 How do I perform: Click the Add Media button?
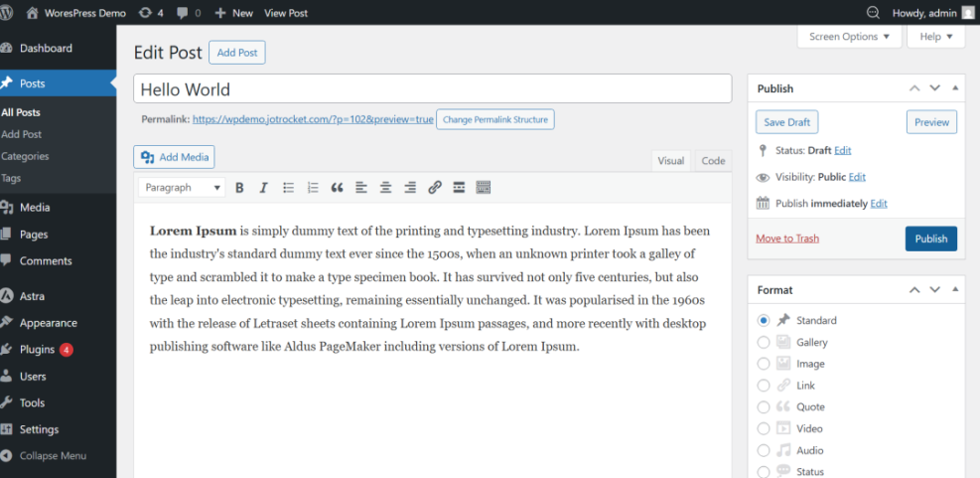point(174,157)
